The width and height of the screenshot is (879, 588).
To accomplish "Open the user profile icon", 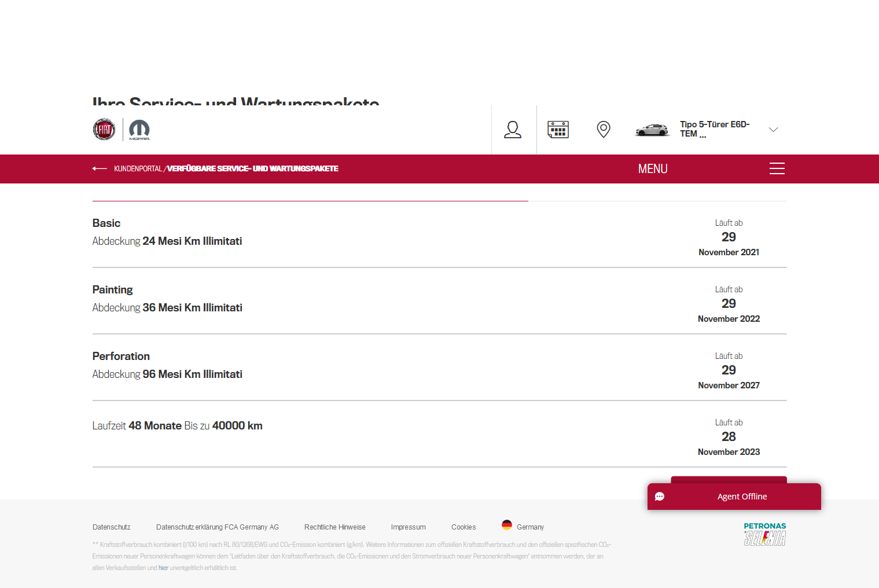I will tap(513, 130).
